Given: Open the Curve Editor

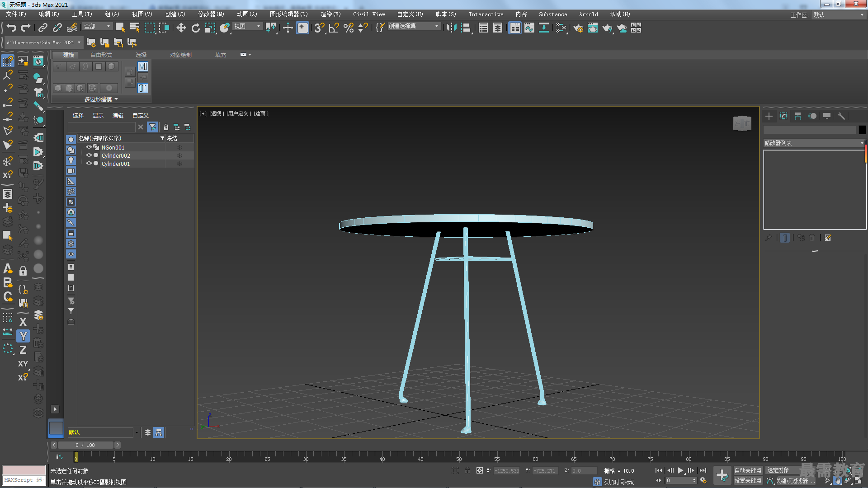Looking at the screenshot, I should coord(529,28).
